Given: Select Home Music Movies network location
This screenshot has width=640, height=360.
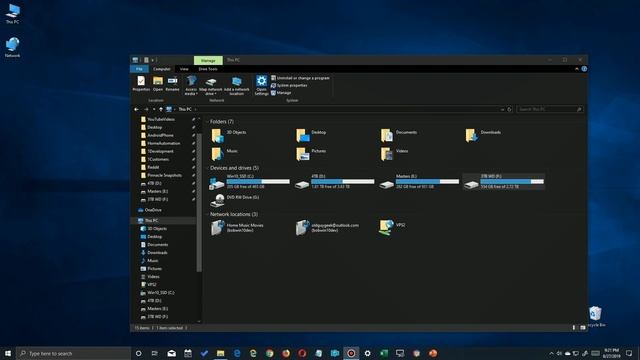Looking at the screenshot, I should [237, 228].
